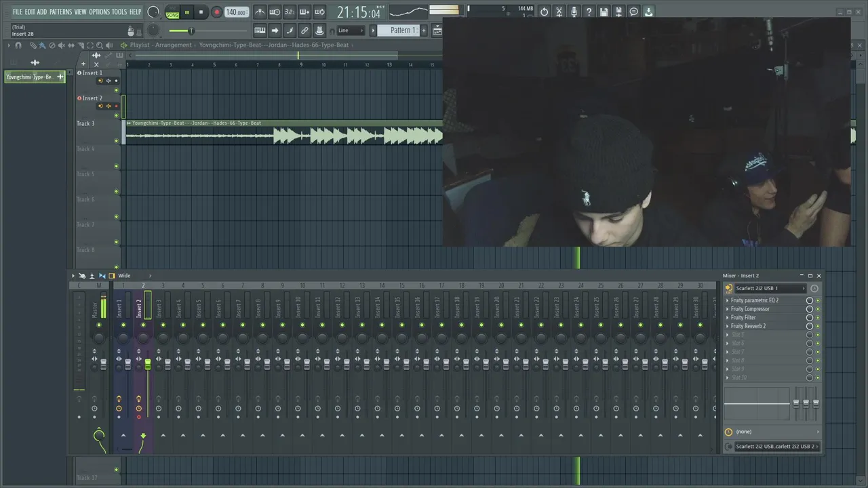The height and width of the screenshot is (488, 868).
Task: Open help with the question mark icon
Action: (x=589, y=12)
